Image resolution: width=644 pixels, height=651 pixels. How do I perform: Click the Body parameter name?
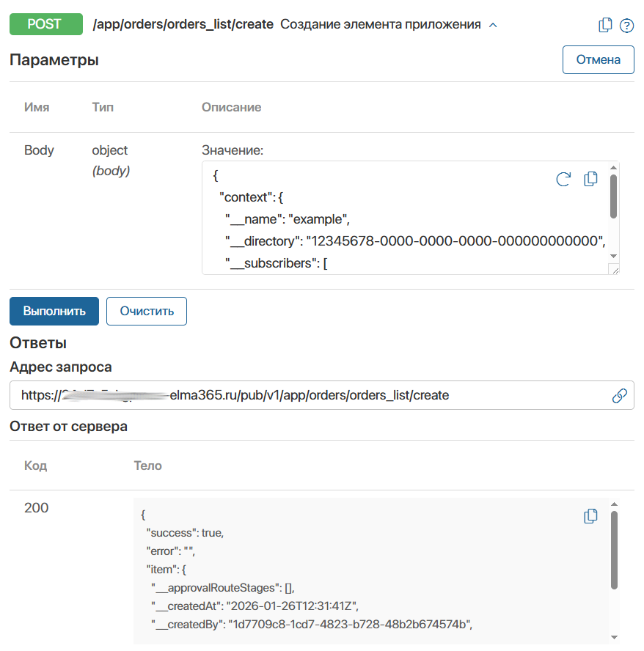pyautogui.click(x=39, y=150)
